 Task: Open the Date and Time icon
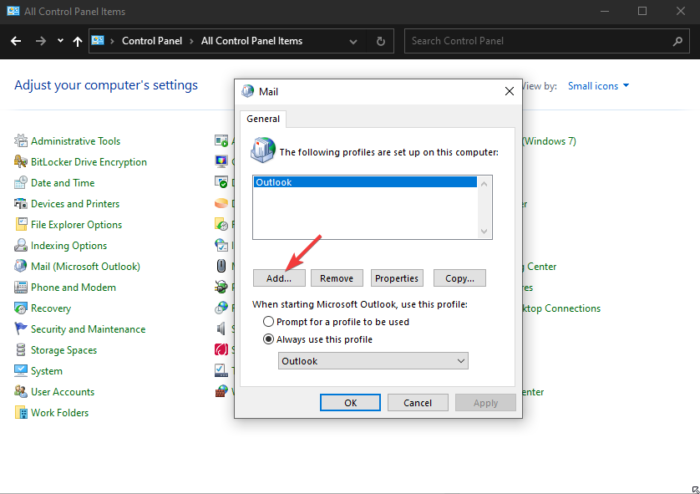(21, 183)
